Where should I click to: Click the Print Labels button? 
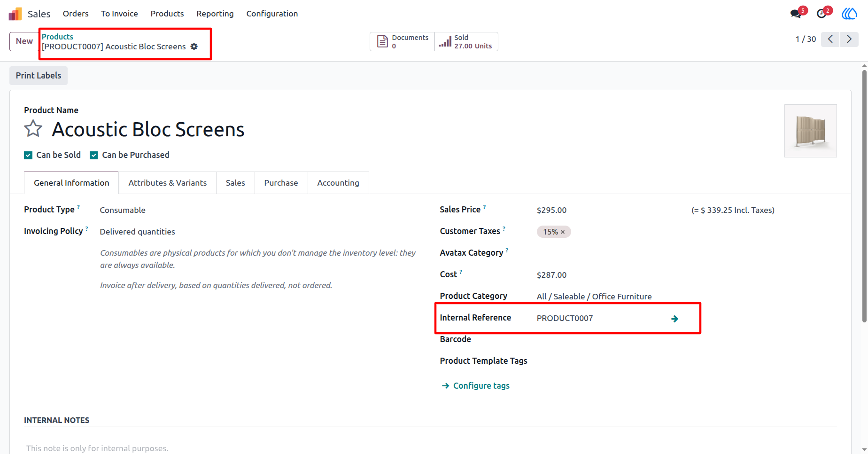pos(39,76)
